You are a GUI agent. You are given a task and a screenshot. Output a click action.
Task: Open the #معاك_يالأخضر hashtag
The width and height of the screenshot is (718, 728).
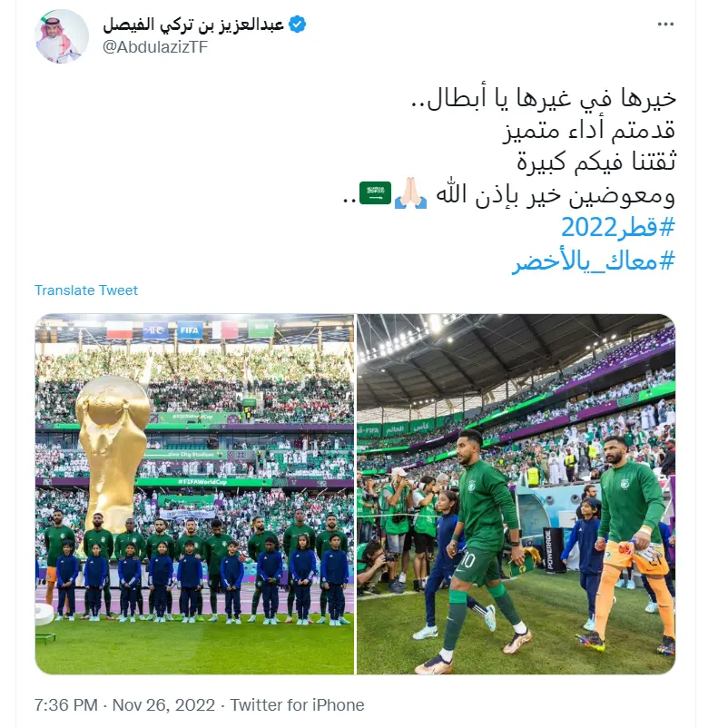pos(594,261)
